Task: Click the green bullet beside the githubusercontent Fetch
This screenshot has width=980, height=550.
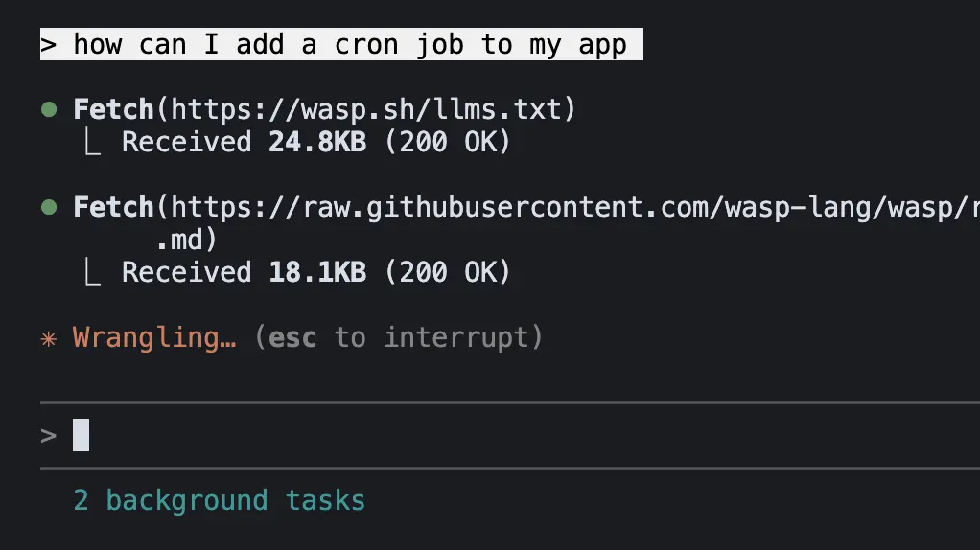Action: [x=48, y=207]
